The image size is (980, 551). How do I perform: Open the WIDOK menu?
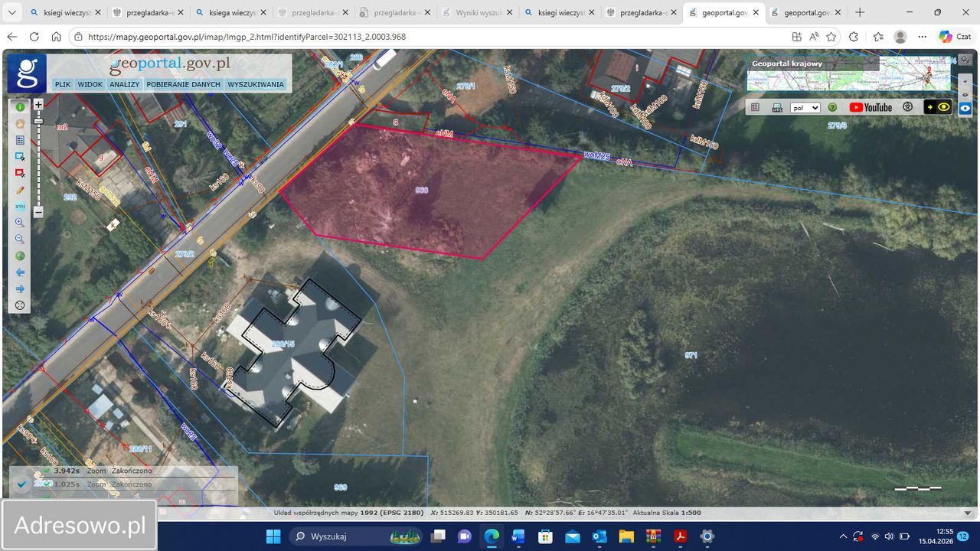point(90,84)
